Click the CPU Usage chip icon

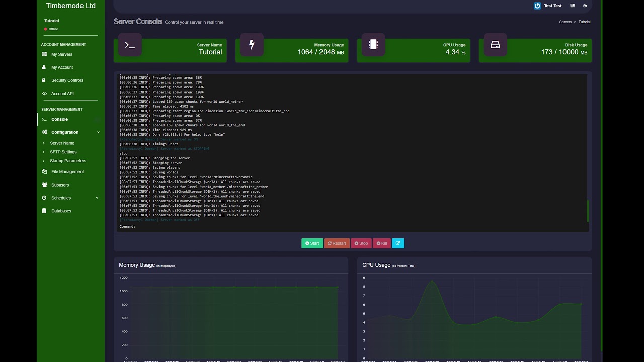pyautogui.click(x=373, y=45)
